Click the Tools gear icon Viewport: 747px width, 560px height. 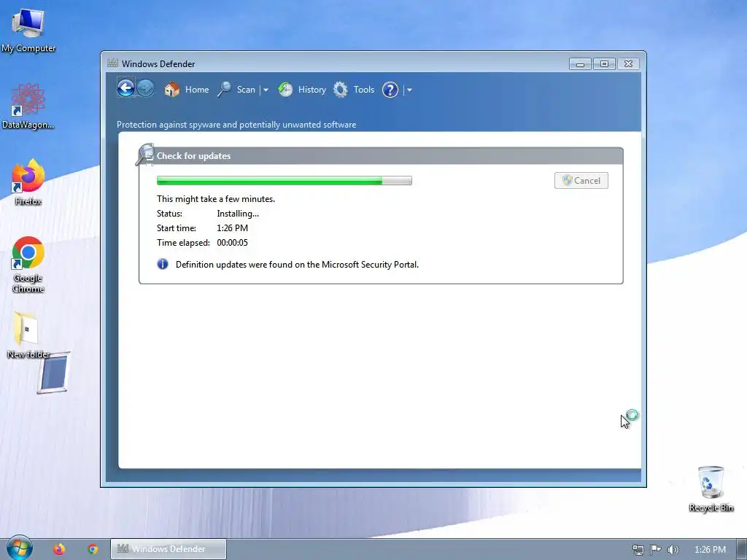tap(340, 89)
